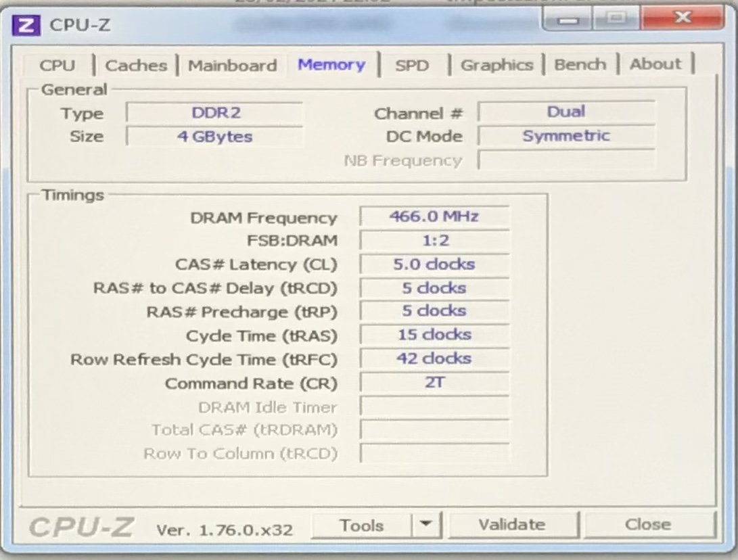
Task: Select the Command Rate 2T field
Action: click(x=434, y=382)
